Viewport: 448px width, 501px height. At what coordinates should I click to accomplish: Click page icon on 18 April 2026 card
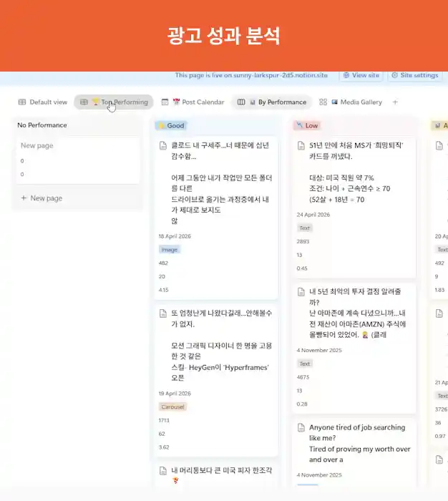point(163,146)
